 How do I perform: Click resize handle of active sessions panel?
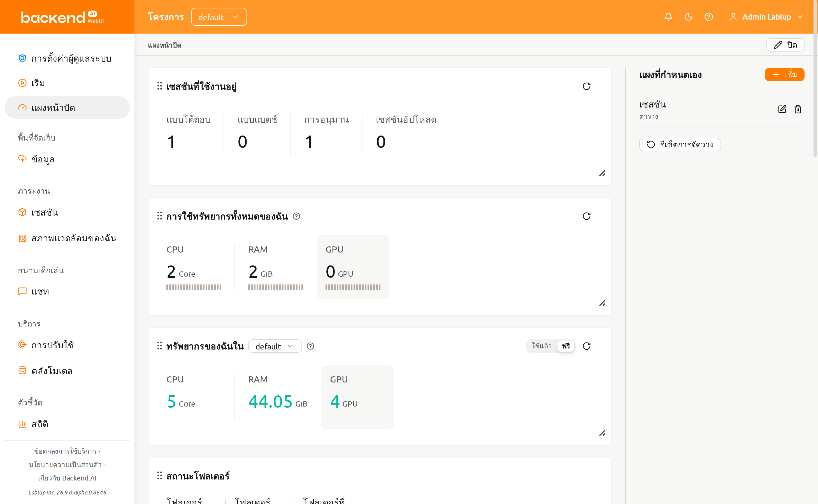coord(602,173)
